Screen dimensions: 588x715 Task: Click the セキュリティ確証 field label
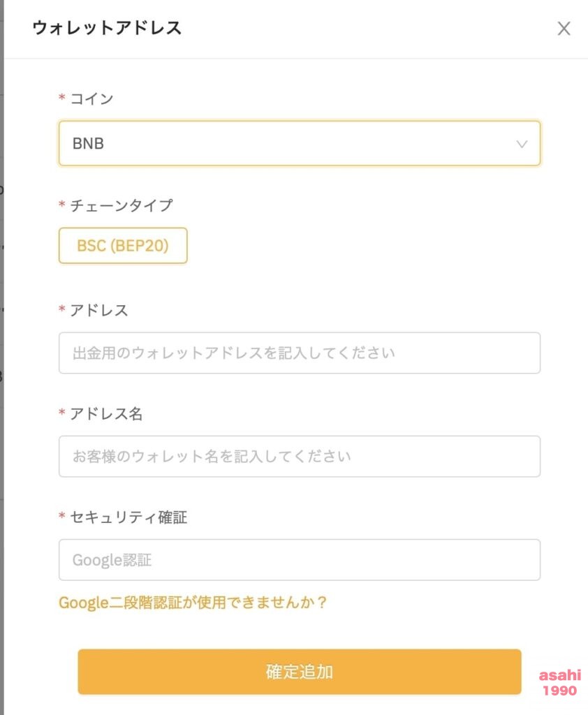(x=128, y=517)
